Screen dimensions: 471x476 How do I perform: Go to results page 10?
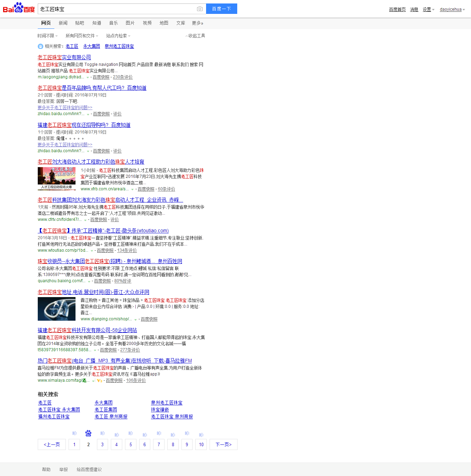tap(201, 444)
